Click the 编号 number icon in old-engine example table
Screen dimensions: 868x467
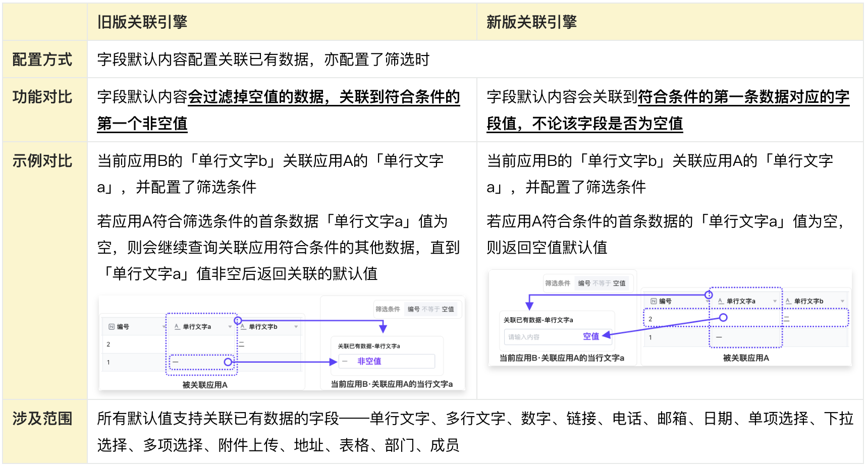pyautogui.click(x=112, y=327)
